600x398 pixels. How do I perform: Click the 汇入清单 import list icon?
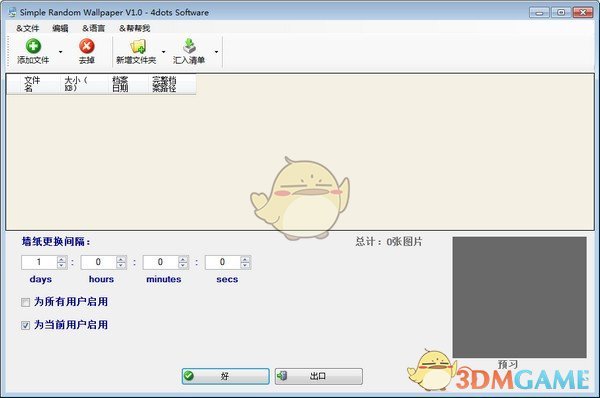coord(189,46)
